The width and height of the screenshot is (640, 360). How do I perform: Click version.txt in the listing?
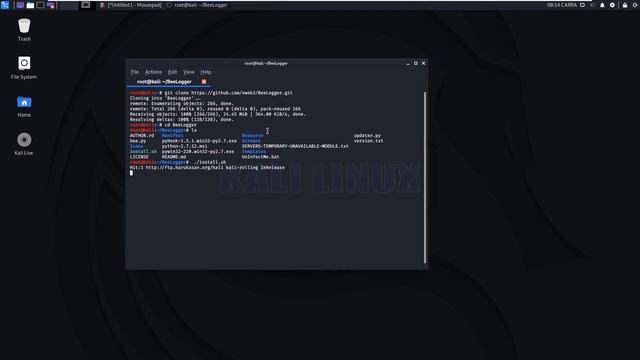pos(368,141)
